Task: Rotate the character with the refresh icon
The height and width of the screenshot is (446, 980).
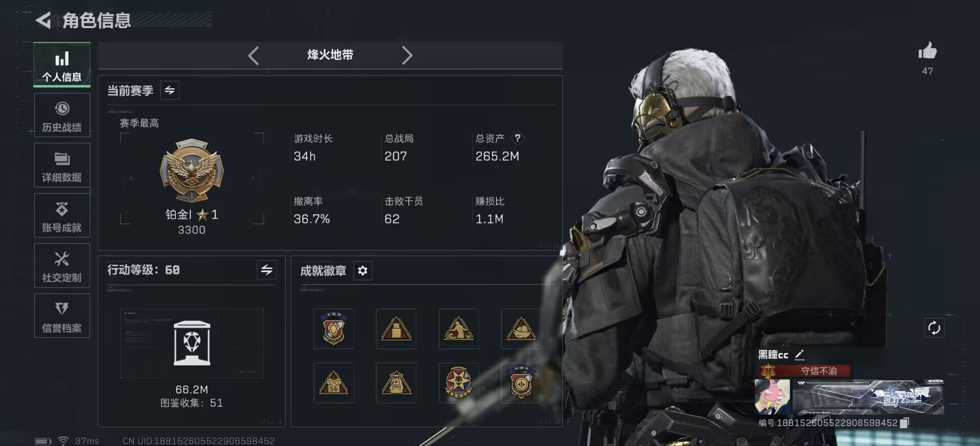Action: 934,328
